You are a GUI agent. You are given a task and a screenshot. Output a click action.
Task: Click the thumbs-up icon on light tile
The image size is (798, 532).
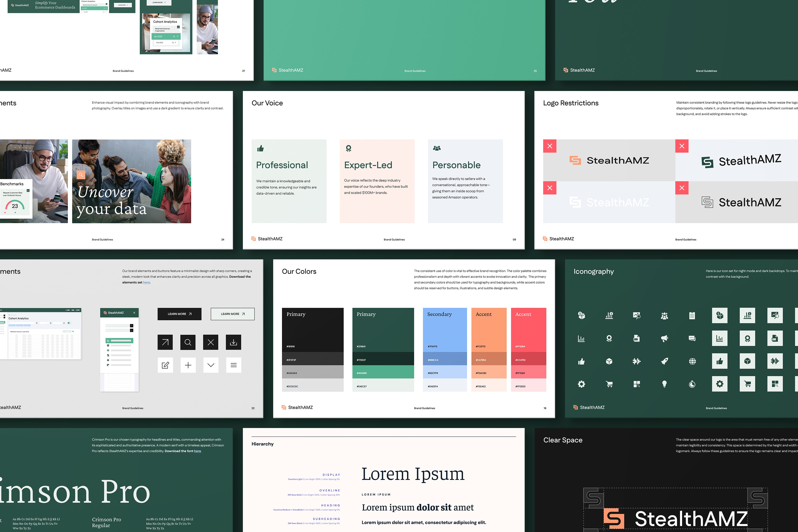pyautogui.click(x=720, y=361)
